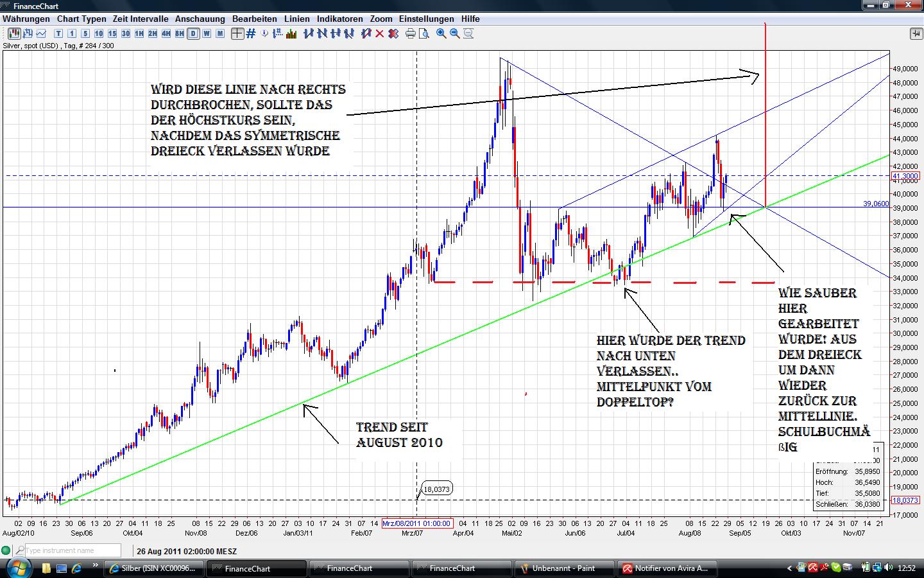Image resolution: width=924 pixels, height=578 pixels.
Task: Switch to the line chart type
Action: [41, 33]
